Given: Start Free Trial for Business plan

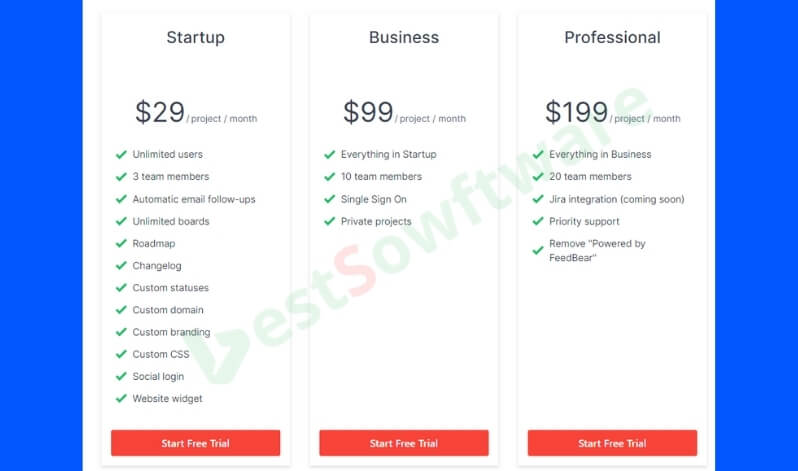Looking at the screenshot, I should (404, 443).
